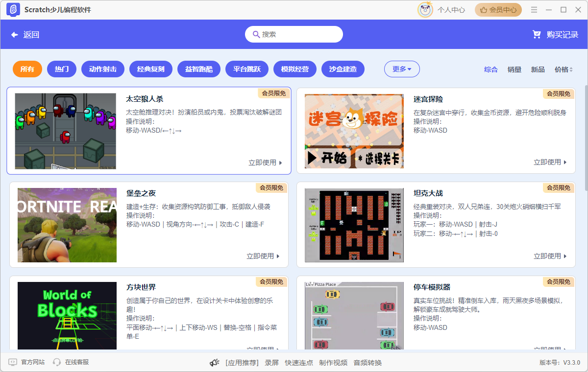Click the 堡垒之夜 title

pos(141,193)
